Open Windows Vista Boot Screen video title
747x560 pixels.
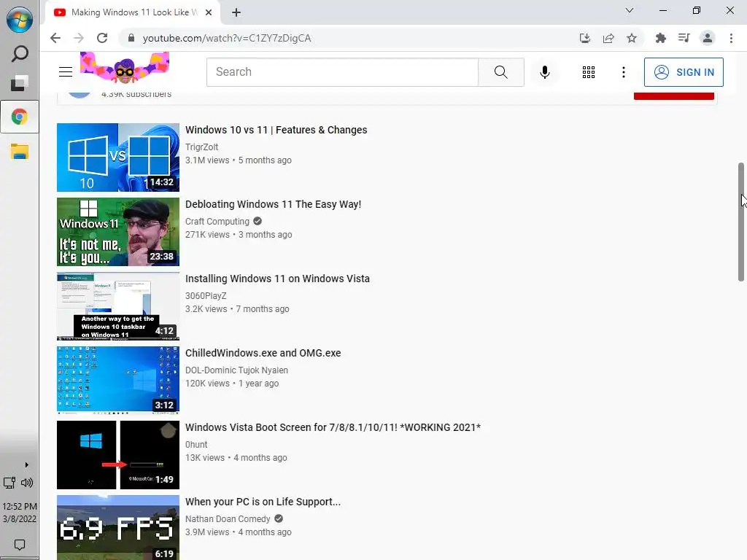[x=333, y=427]
